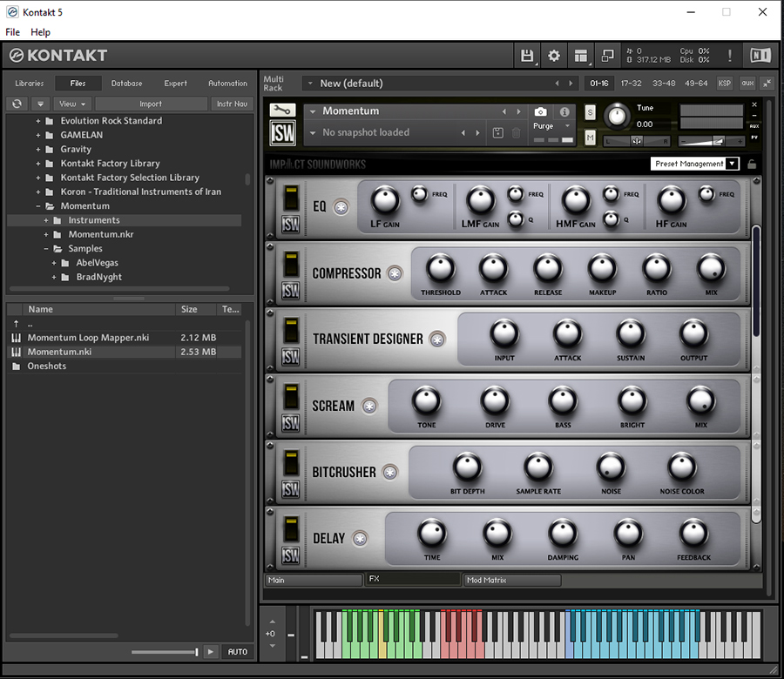Click the Import button
The width and height of the screenshot is (784, 679).
tap(151, 104)
